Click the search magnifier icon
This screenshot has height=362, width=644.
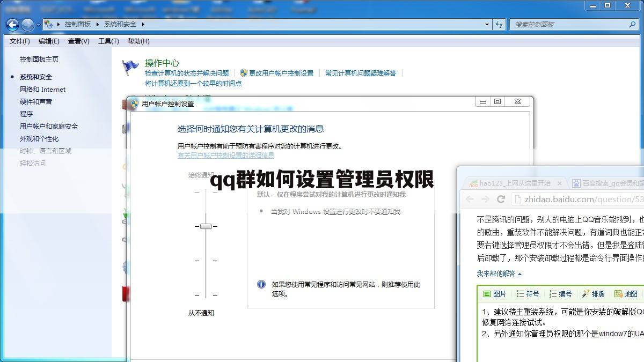click(x=632, y=24)
